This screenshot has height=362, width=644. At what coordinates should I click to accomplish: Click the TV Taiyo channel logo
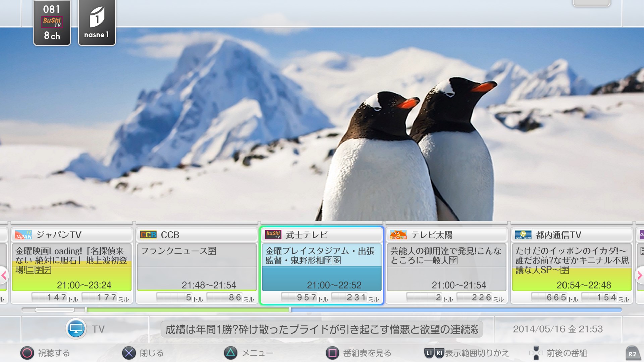click(x=398, y=235)
